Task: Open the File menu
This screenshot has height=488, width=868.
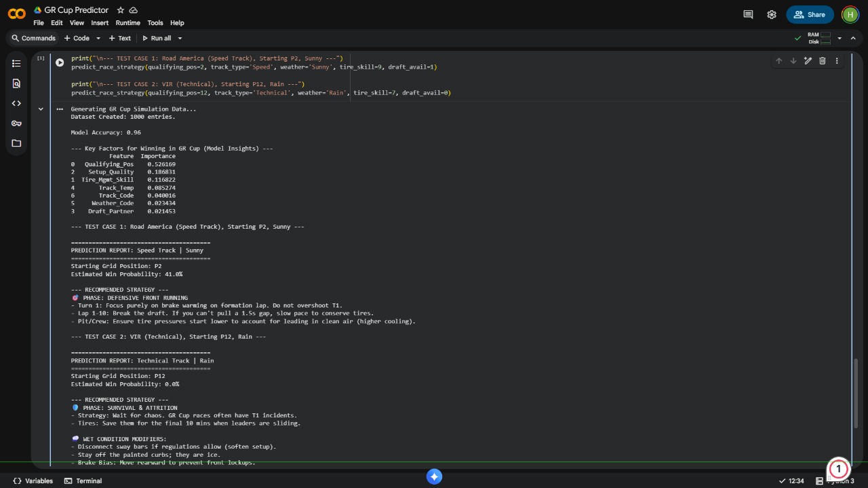Action: 39,22
